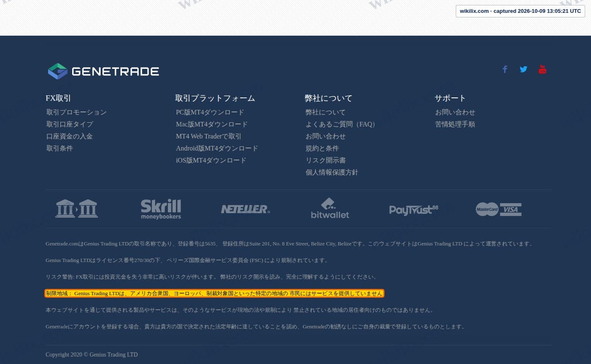The width and height of the screenshot is (591, 364).
Task: Click the 弊社について column heading
Action: tap(328, 98)
